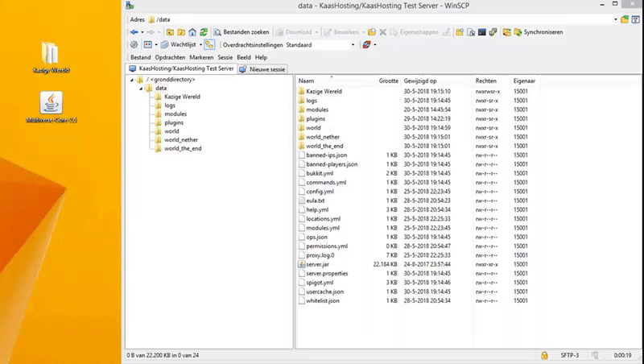This screenshot has height=364, width=644.
Task: Collapse the data folder in tree
Action: click(x=139, y=89)
